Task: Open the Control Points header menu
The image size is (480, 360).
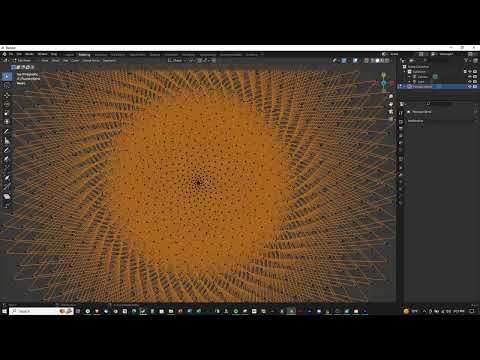Action: [x=91, y=61]
